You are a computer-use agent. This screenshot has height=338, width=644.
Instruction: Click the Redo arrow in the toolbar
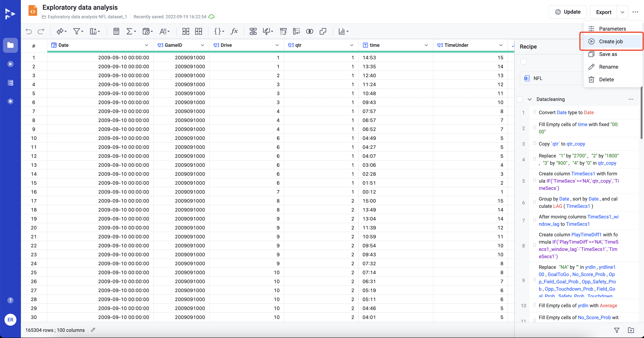point(41,31)
